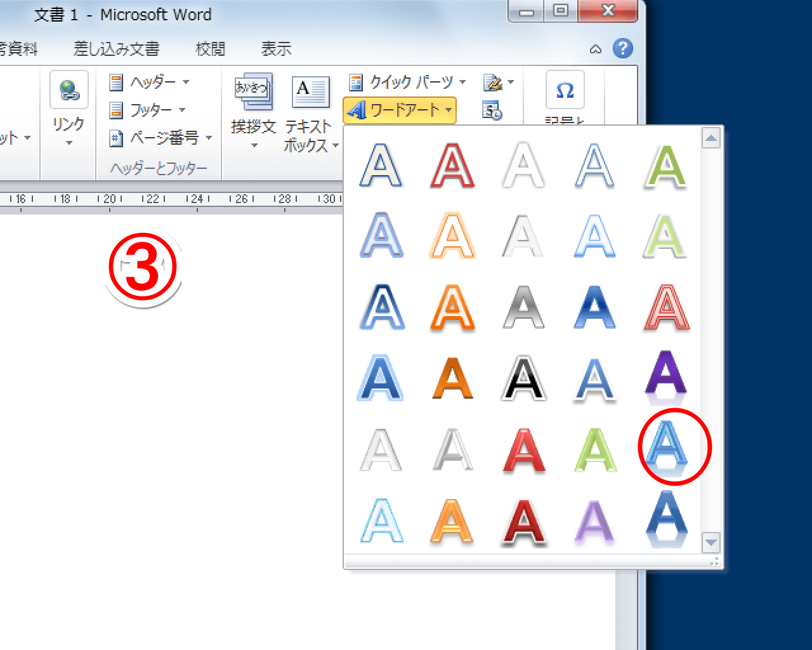Click the Omega symbol button
Viewport: 812px width, 650px height.
pyautogui.click(x=565, y=90)
